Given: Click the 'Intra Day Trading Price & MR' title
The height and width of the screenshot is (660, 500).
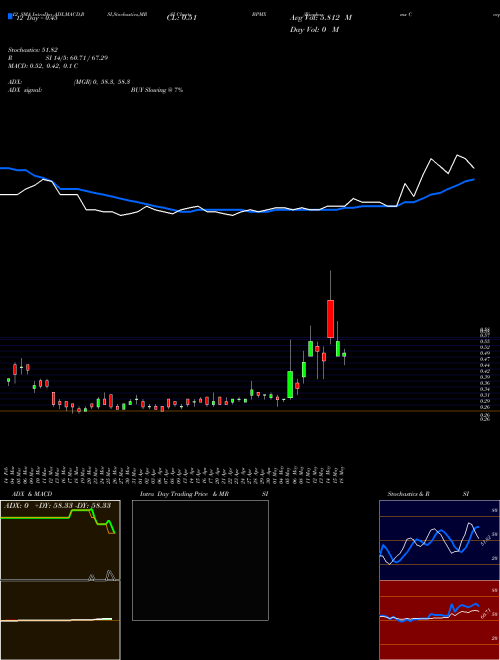Looking at the screenshot, I should 184,494.
